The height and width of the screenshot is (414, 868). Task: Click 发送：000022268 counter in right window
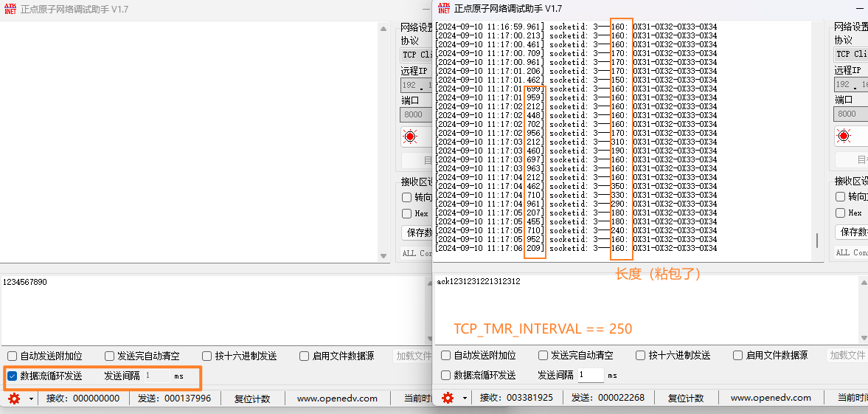608,398
